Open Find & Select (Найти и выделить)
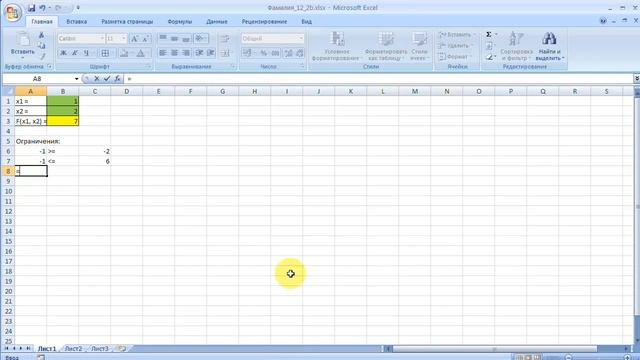 coord(549,46)
